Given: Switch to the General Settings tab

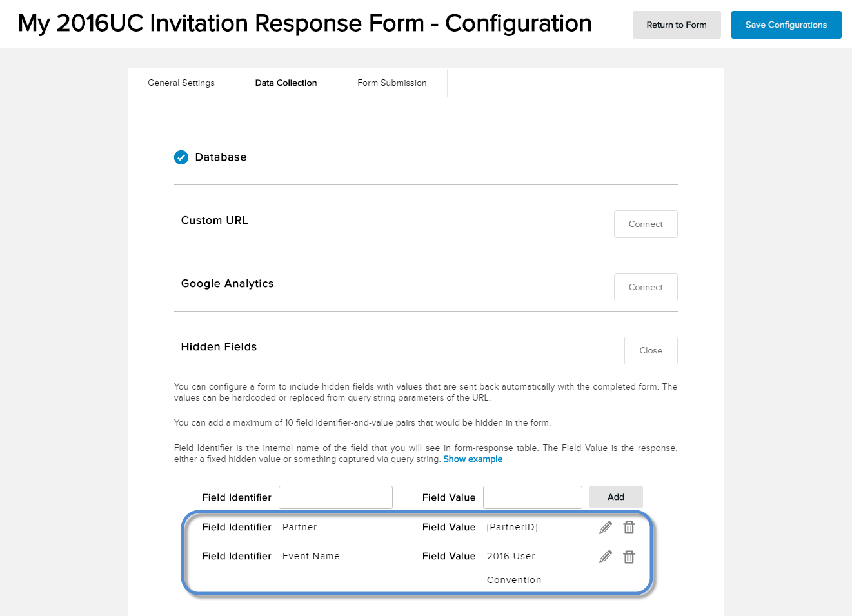Looking at the screenshot, I should pyautogui.click(x=181, y=83).
